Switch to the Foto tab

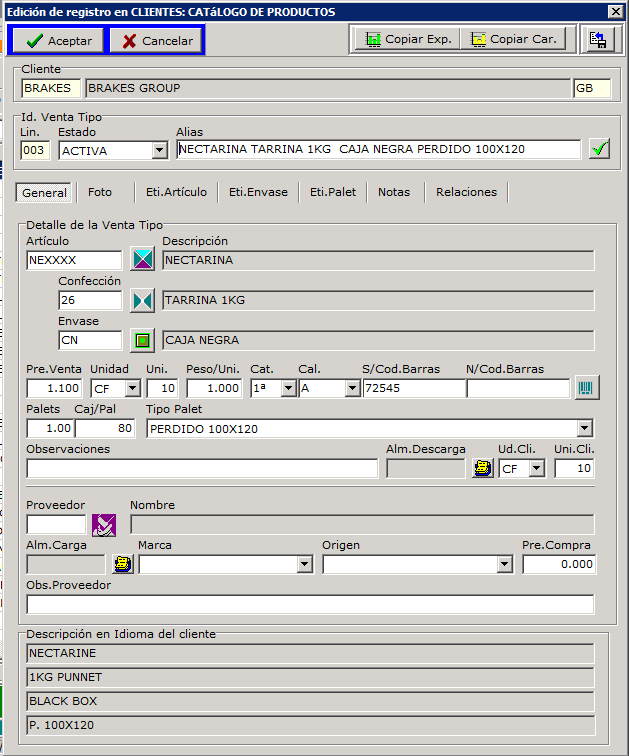pyautogui.click(x=100, y=192)
